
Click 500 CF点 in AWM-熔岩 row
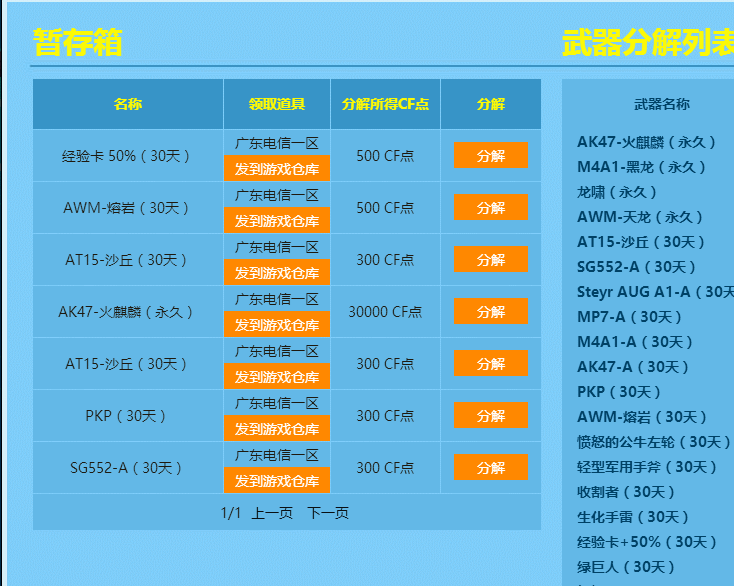click(x=385, y=208)
